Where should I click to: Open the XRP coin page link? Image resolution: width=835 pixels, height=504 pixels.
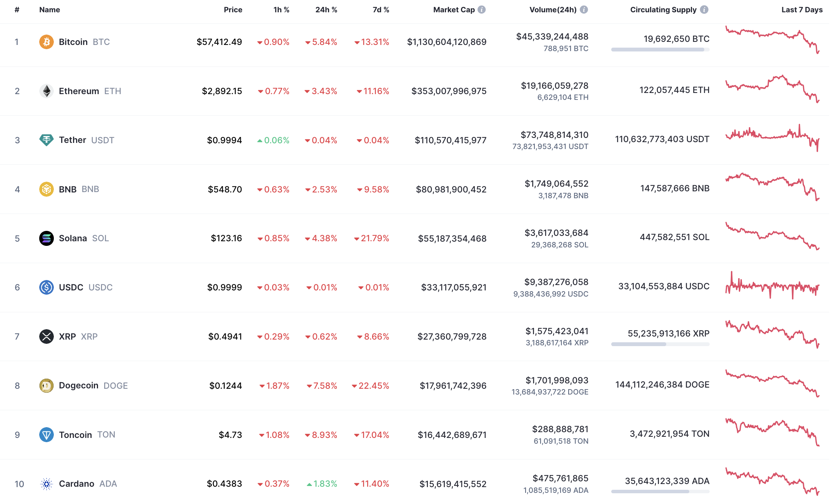point(67,337)
